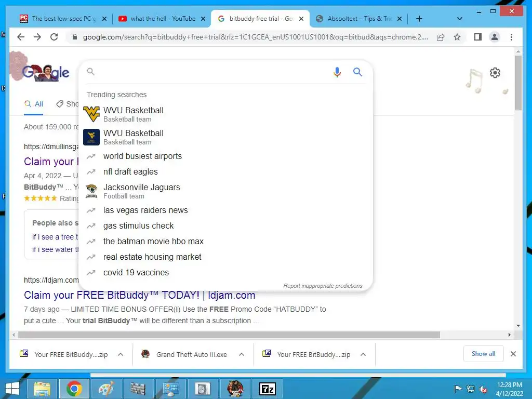Close the Abcooltext tab

click(400, 19)
